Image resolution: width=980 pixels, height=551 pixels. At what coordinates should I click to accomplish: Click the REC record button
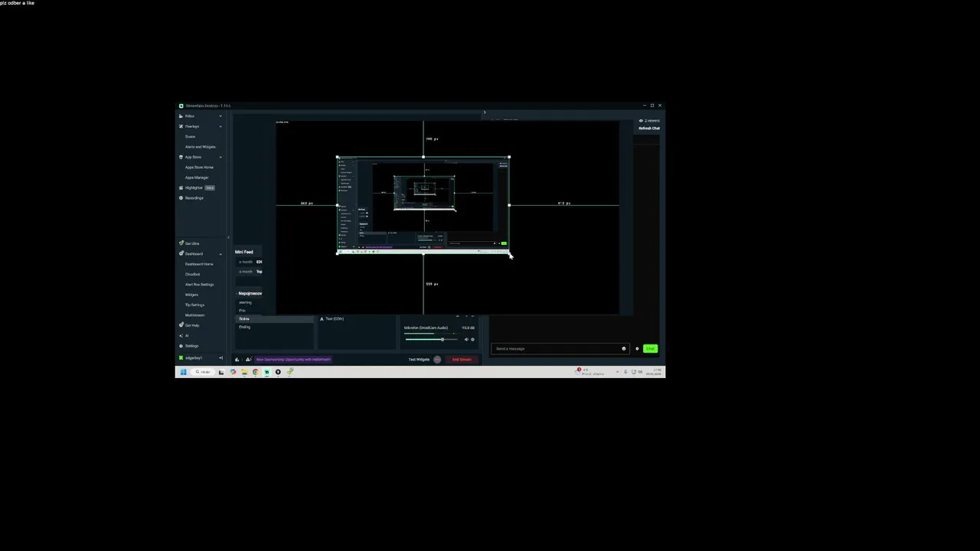click(x=437, y=360)
